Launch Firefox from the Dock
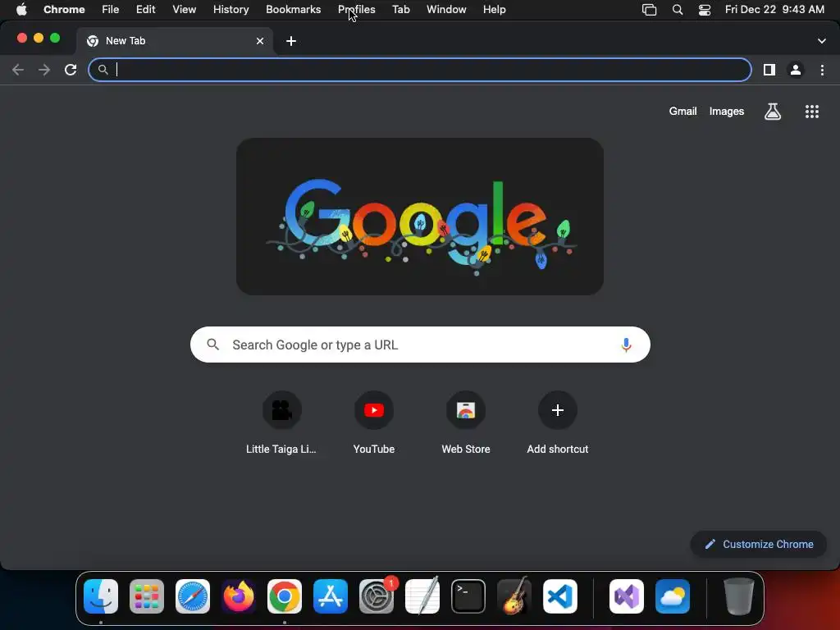Screen dimensions: 840x630 click(x=239, y=596)
